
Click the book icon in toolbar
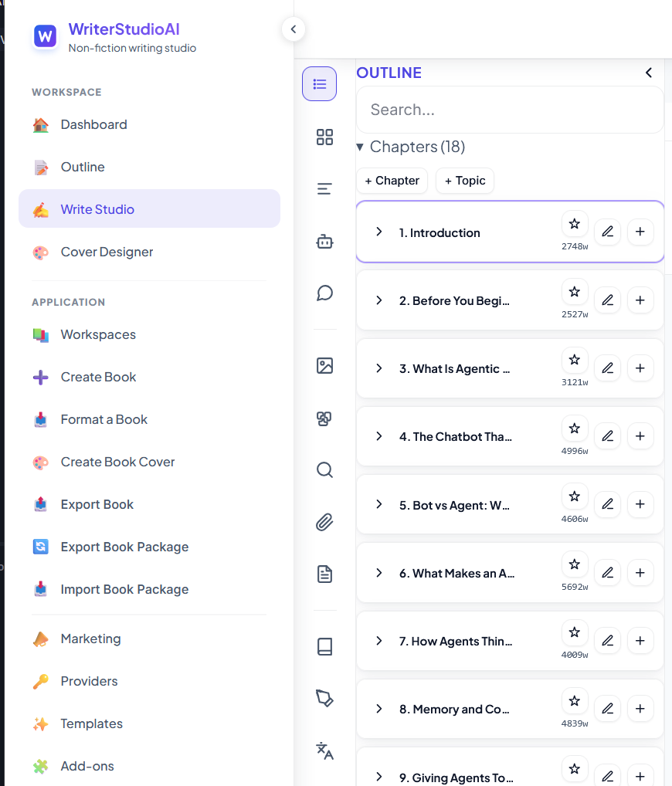(324, 646)
